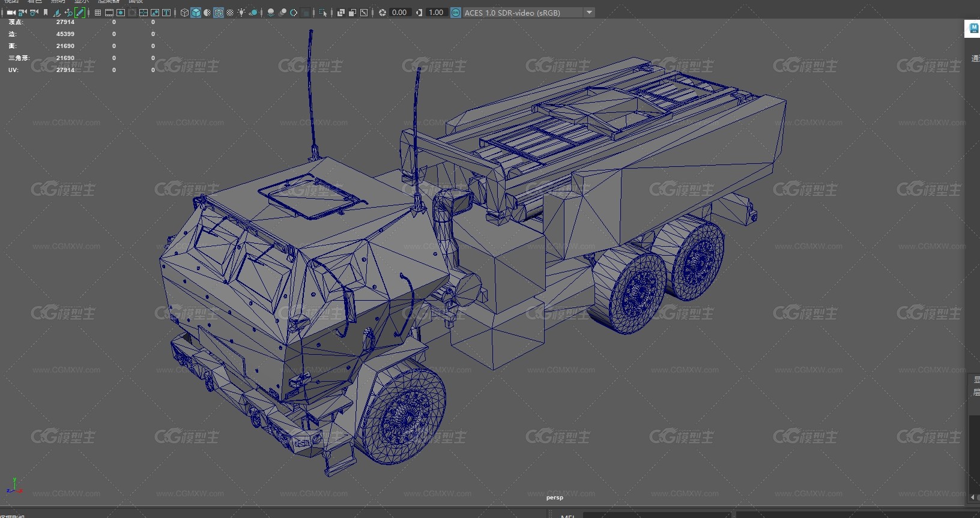Enable Textured checker display icon
This screenshot has height=518, width=980.
[x=229, y=13]
